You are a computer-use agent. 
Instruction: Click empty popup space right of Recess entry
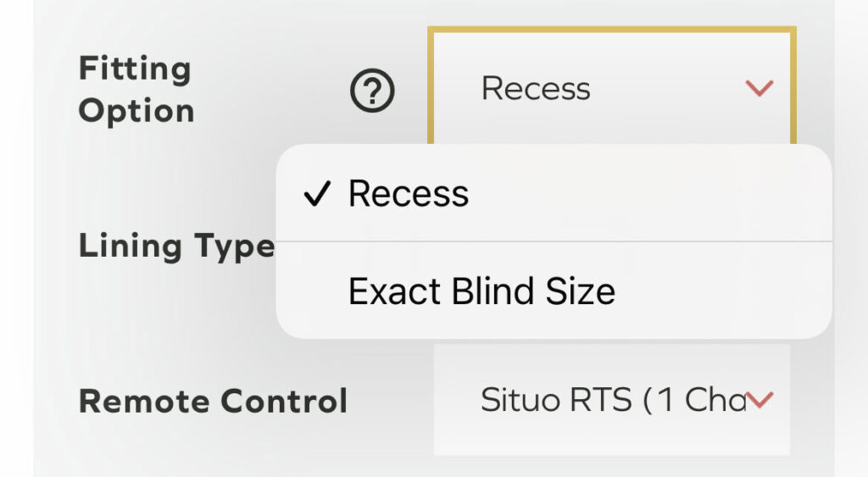click(x=661, y=194)
